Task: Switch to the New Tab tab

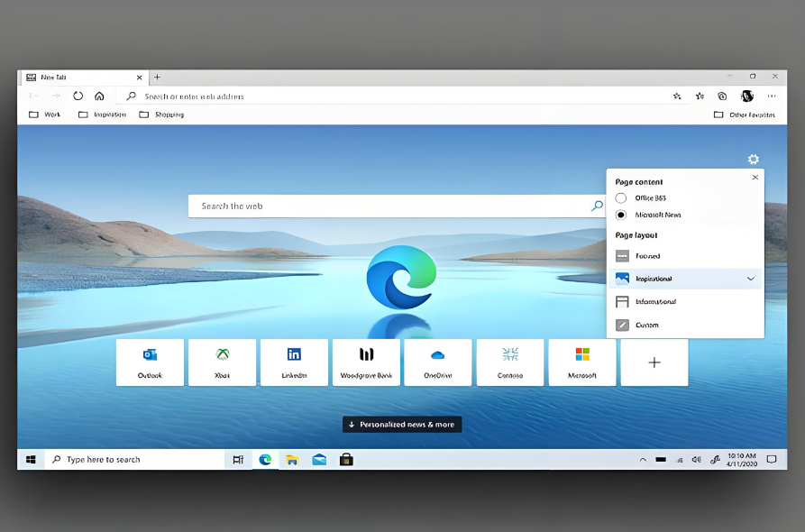Action: 85,77
